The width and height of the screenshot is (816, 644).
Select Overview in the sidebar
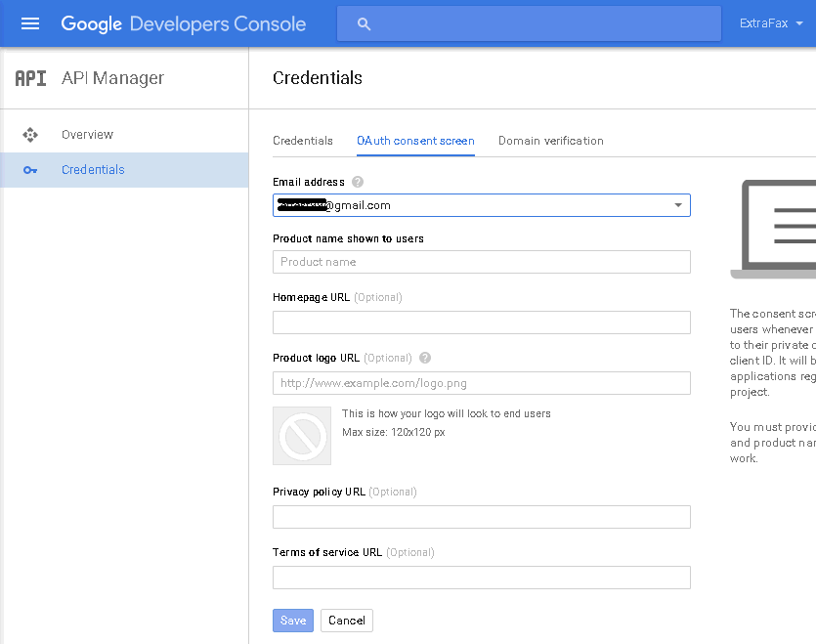click(x=124, y=135)
